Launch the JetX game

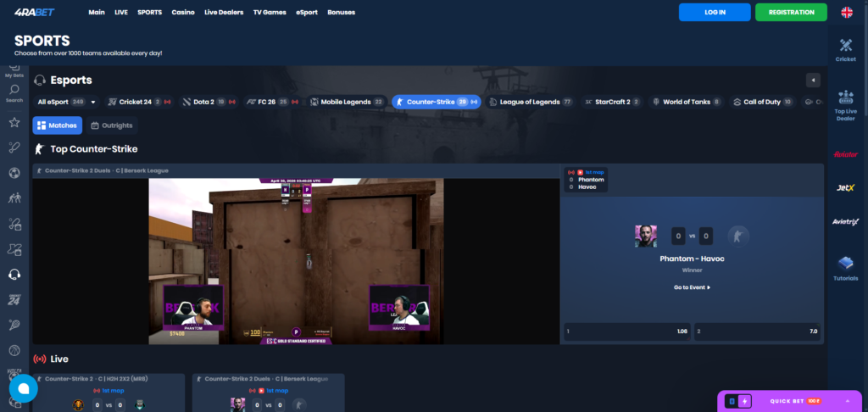click(845, 187)
